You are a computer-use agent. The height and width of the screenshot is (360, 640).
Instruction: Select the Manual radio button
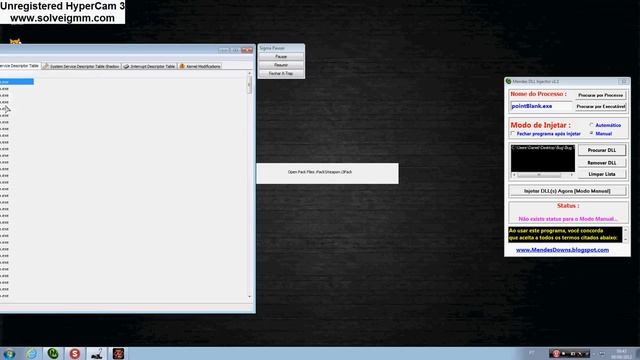[x=591, y=133]
